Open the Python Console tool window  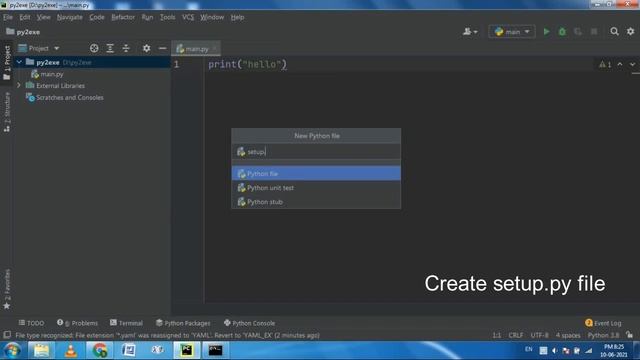click(x=249, y=323)
